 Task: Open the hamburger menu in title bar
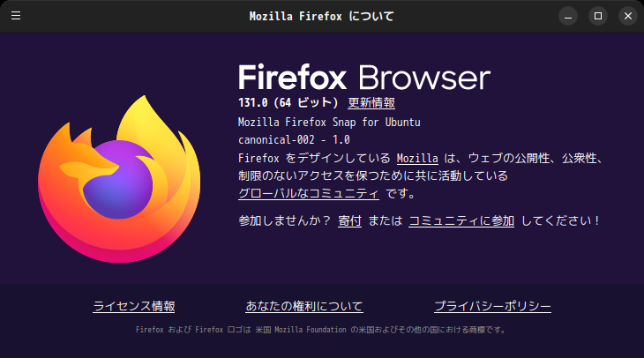[16, 16]
